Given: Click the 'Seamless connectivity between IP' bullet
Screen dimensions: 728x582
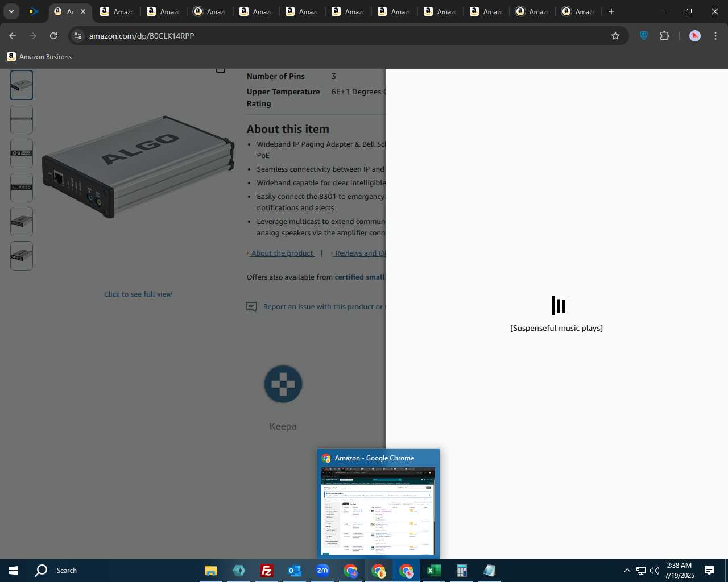Looking at the screenshot, I should [321, 169].
